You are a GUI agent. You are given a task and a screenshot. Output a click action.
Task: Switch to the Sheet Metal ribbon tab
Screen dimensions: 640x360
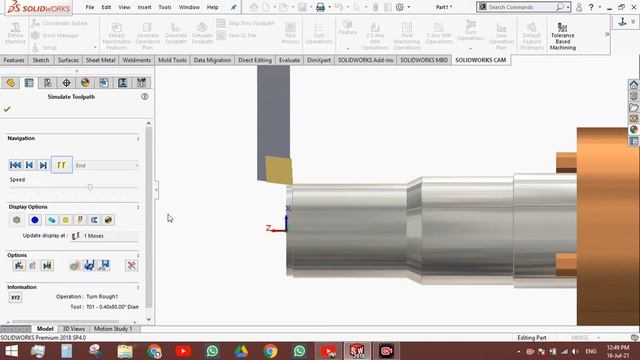click(x=100, y=60)
